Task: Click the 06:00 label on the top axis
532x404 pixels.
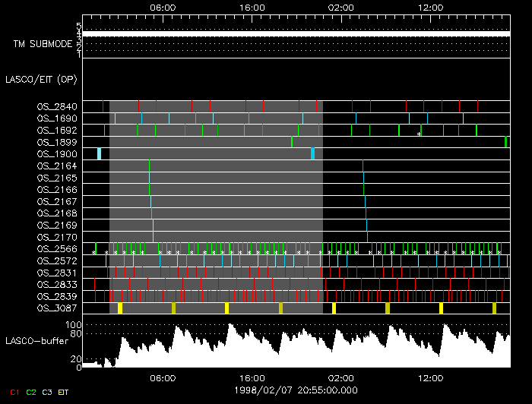Action: click(x=163, y=7)
